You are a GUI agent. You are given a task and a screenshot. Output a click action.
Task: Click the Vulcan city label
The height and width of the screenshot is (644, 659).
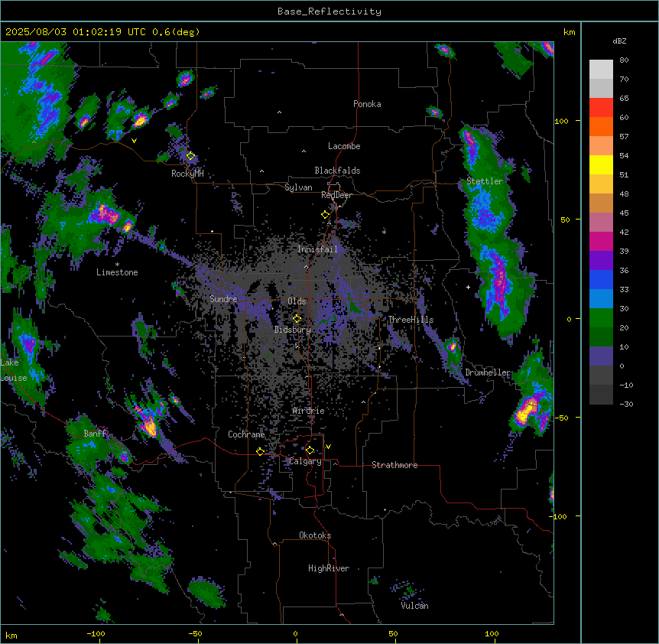click(415, 606)
